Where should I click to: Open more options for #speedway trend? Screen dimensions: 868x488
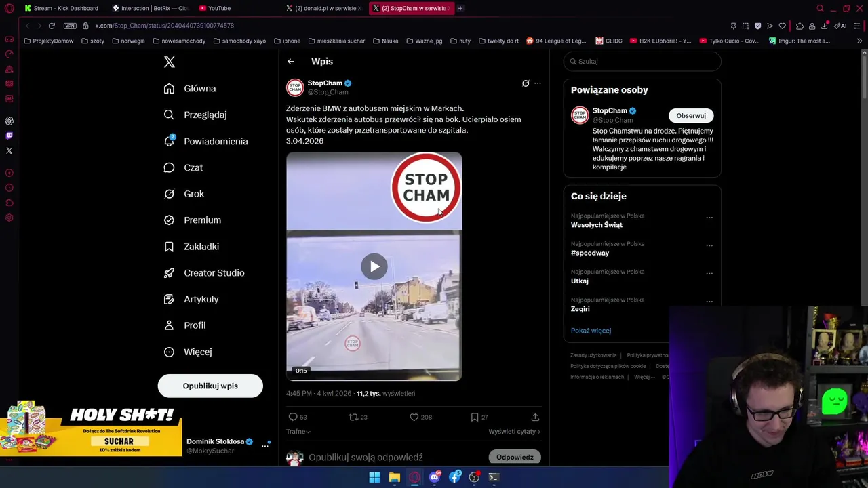coord(709,245)
